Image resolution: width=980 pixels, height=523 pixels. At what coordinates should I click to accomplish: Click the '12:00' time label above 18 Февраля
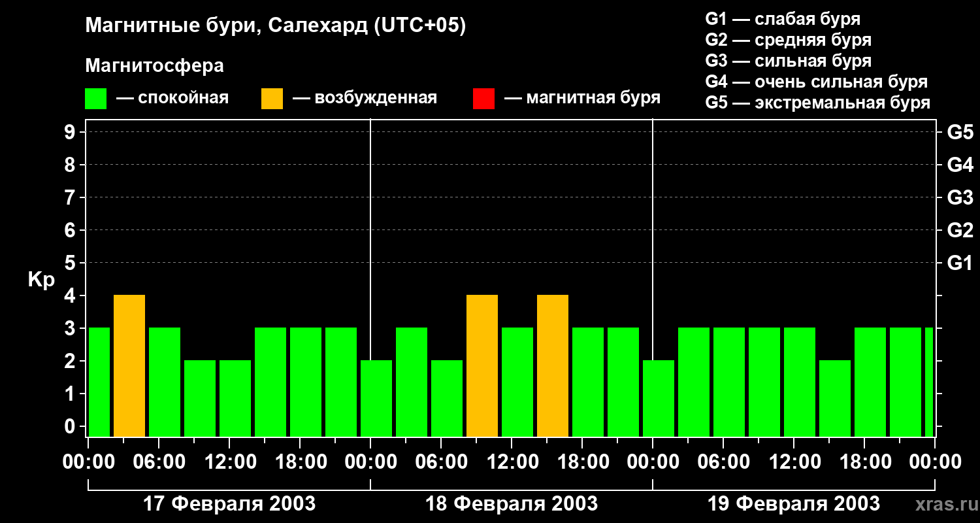coord(512,462)
